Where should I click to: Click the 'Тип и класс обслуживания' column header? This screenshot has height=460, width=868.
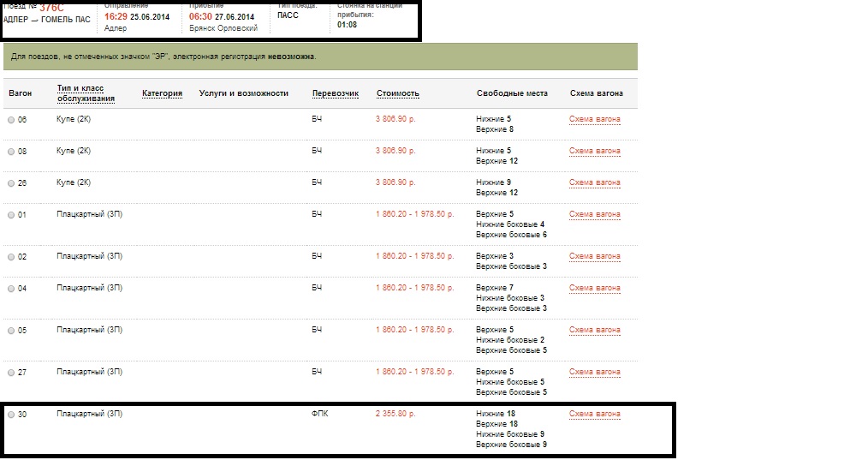(86, 93)
